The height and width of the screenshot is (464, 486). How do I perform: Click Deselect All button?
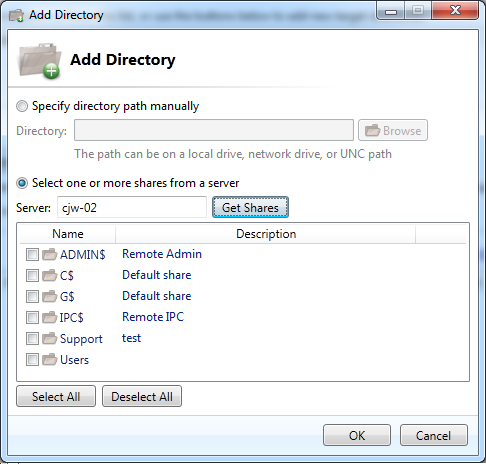pos(142,396)
